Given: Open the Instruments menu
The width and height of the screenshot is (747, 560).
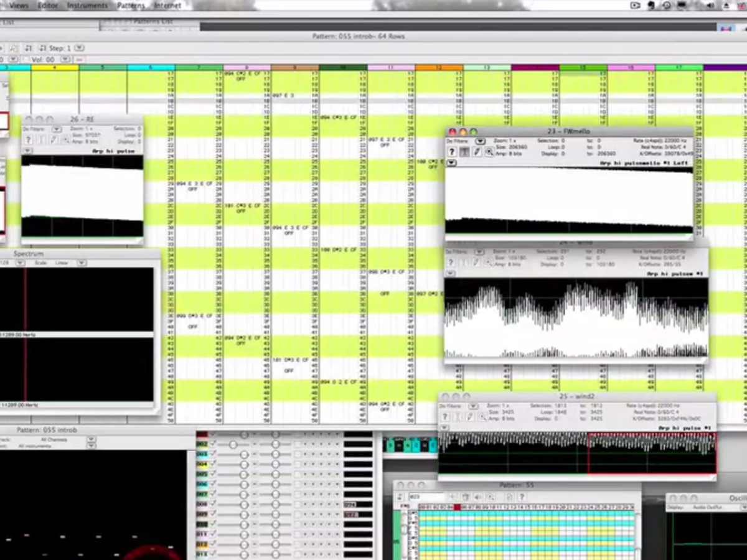Looking at the screenshot, I should click(x=87, y=6).
